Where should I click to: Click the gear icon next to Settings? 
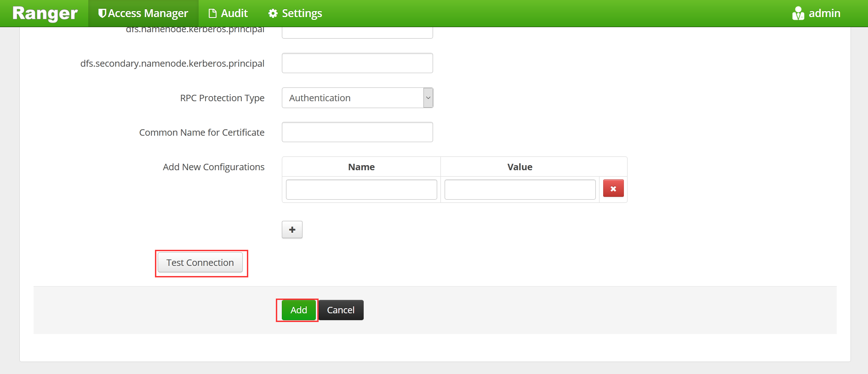point(273,13)
